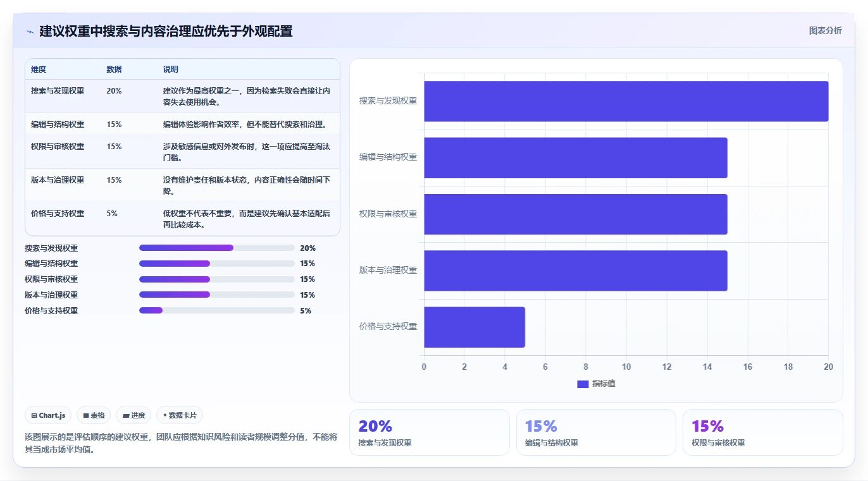
Task: Click the 编辑与结构权重 progress bar
Action: pyautogui.click(x=217, y=264)
